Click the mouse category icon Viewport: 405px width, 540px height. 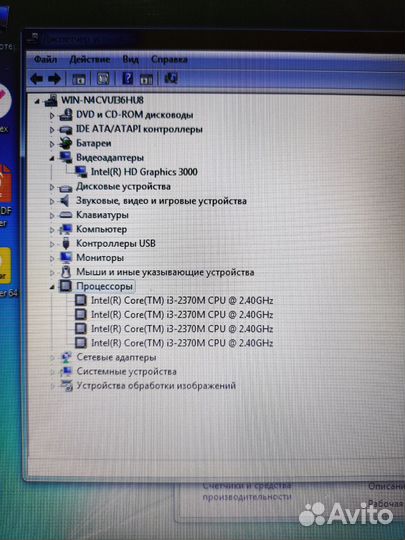point(65,272)
